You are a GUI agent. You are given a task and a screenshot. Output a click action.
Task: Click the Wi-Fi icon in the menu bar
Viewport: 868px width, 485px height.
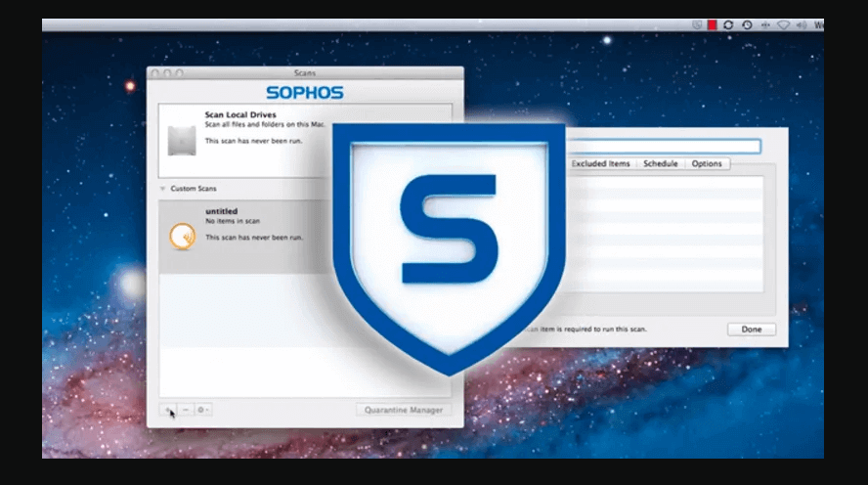pyautogui.click(x=783, y=24)
